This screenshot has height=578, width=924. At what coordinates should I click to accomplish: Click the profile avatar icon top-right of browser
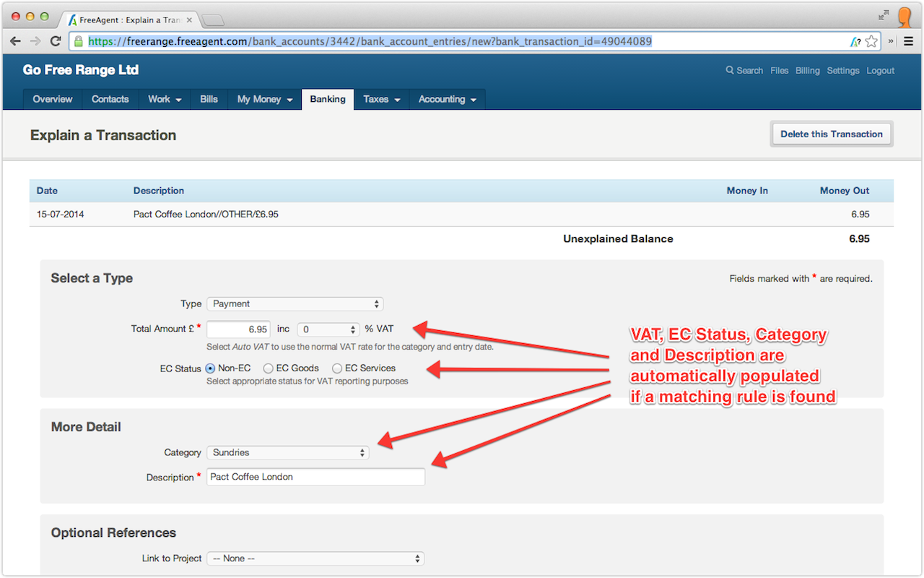pyautogui.click(x=904, y=17)
